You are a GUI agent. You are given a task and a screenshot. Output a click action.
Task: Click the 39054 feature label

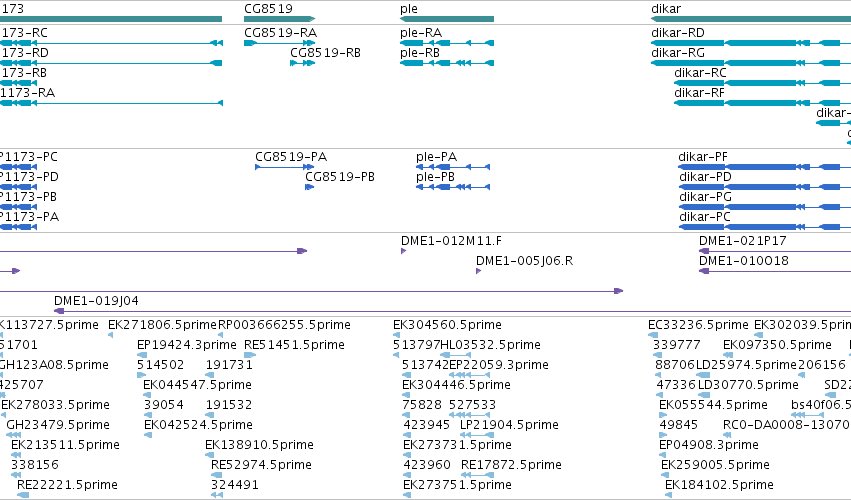(163, 405)
